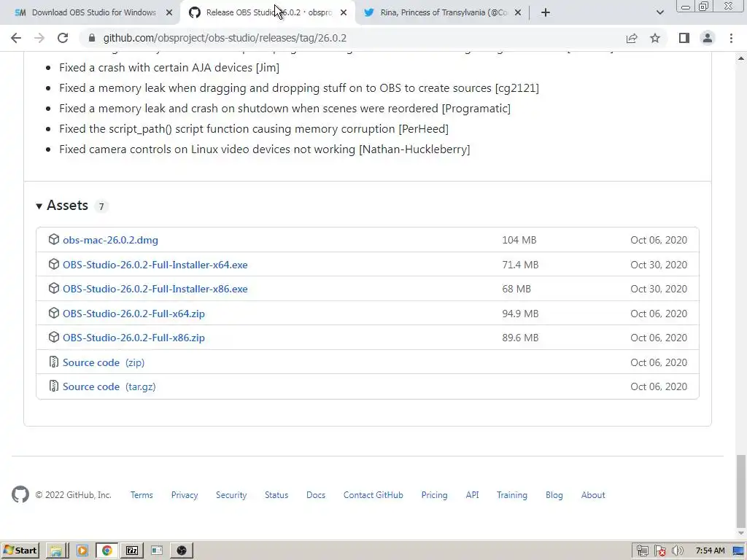Collapse the Assets section triangle
This screenshot has height=560, width=747.
coord(39,206)
